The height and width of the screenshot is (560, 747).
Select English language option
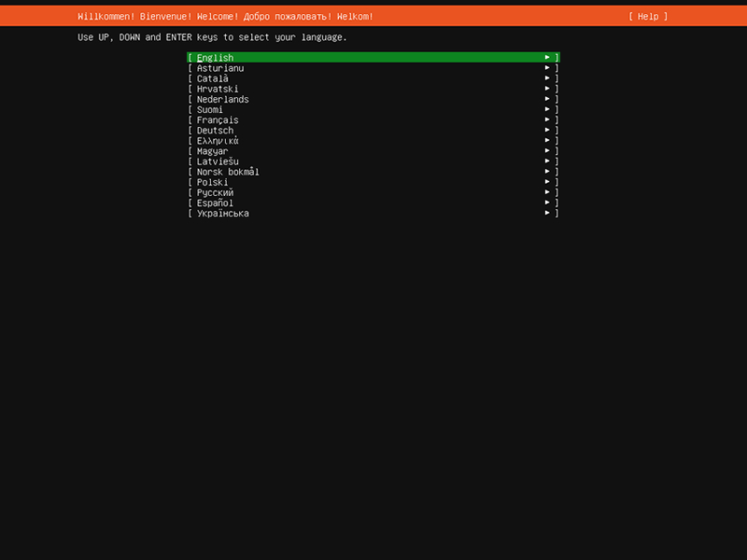tap(216, 58)
